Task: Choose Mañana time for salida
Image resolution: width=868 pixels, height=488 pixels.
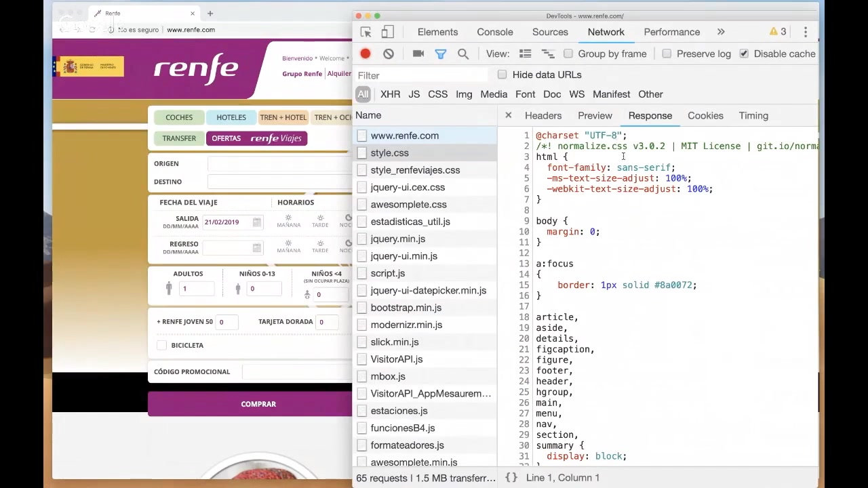Action: pyautogui.click(x=288, y=221)
